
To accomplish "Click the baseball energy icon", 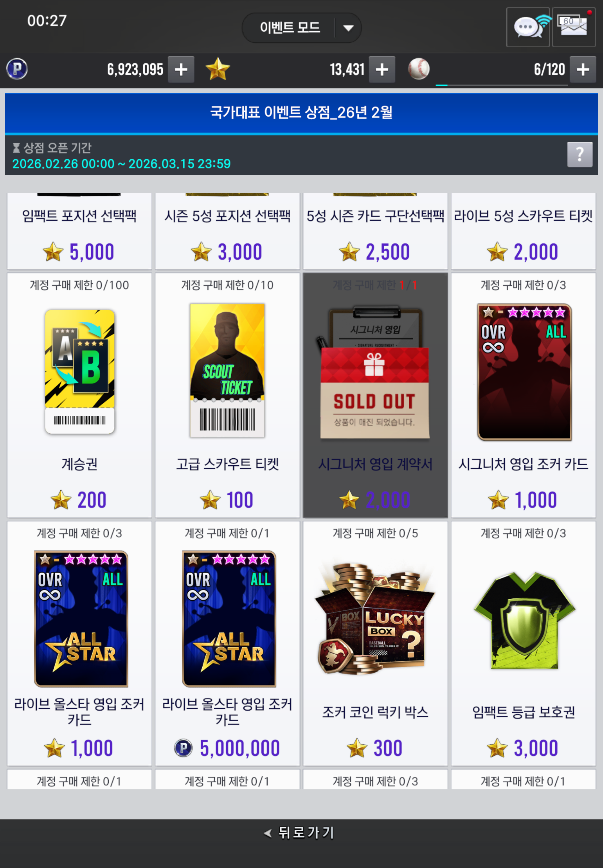I will [419, 69].
